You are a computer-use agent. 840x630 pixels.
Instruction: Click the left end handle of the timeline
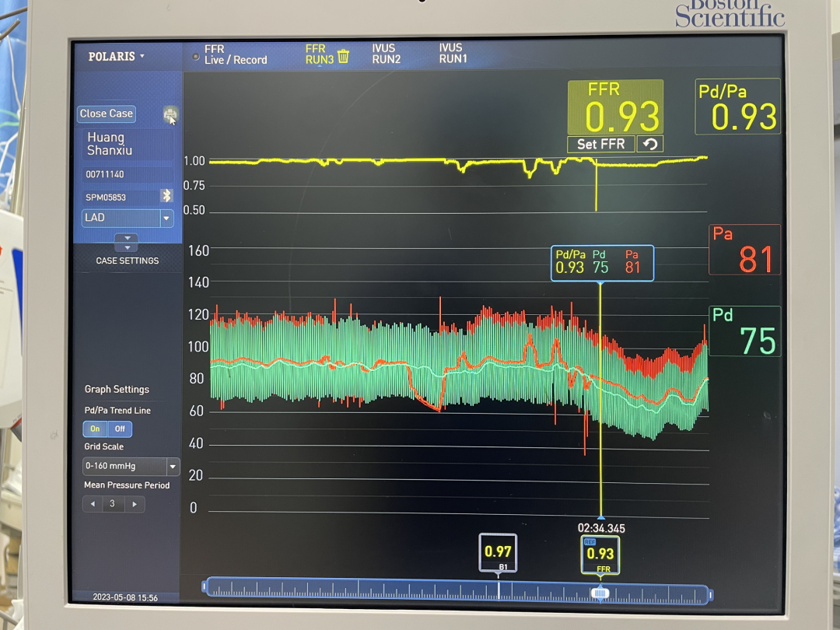[x=204, y=588]
